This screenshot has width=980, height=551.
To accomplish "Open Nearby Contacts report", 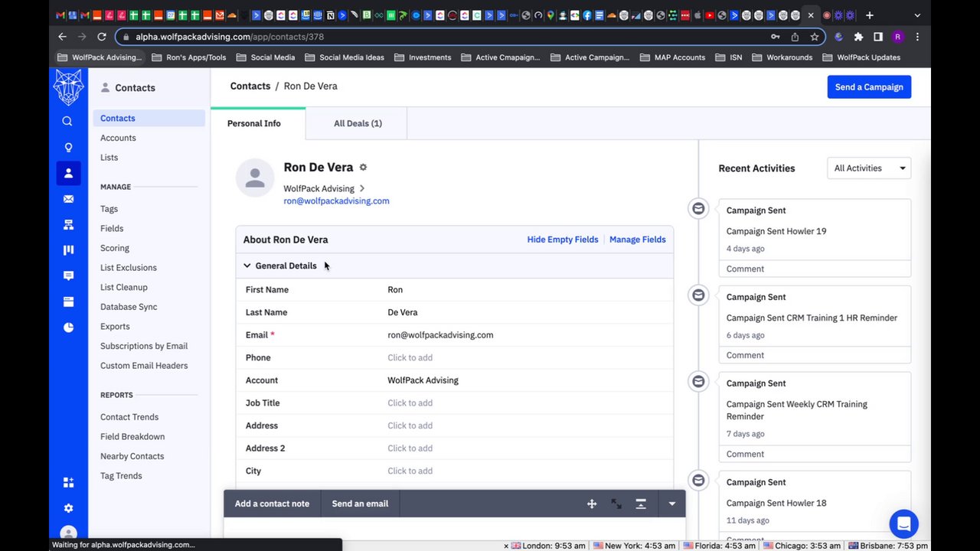I will coord(132,456).
